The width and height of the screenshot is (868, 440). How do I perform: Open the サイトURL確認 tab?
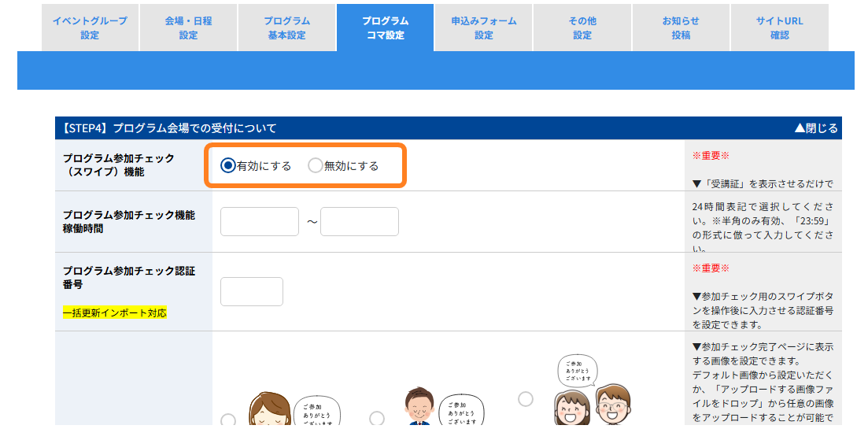[779, 28]
